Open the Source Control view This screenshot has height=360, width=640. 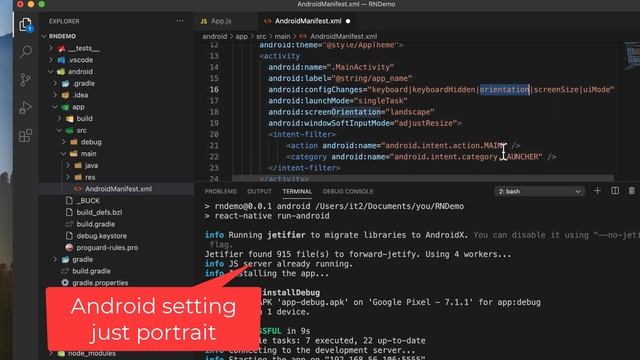[25, 80]
